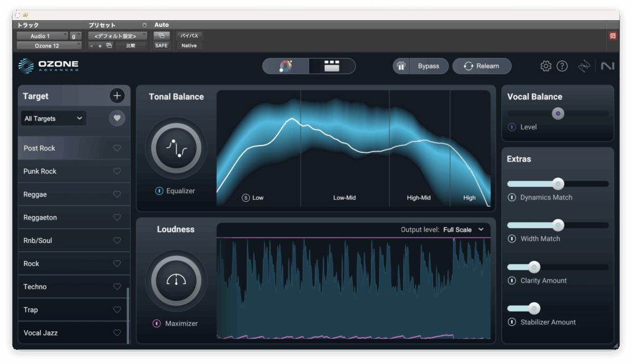Toggle the Equalizer power button
Viewport: 632px width, 364px height.
159,191
